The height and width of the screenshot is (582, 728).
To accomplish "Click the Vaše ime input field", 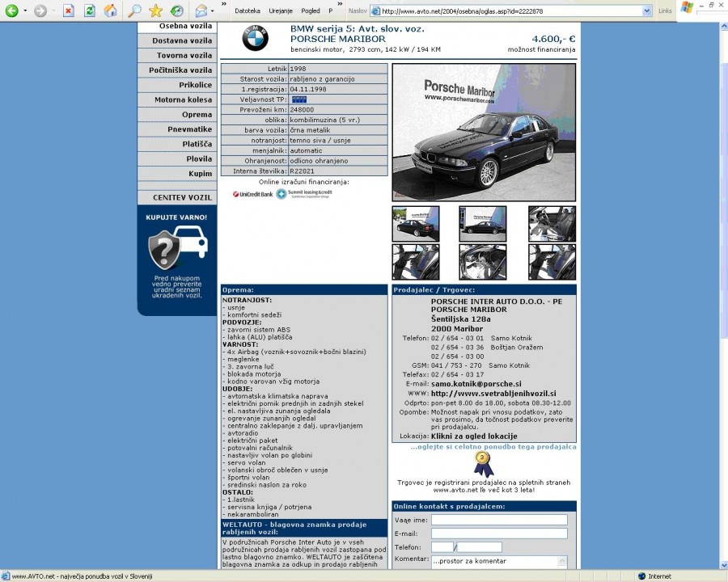I will coord(499,520).
